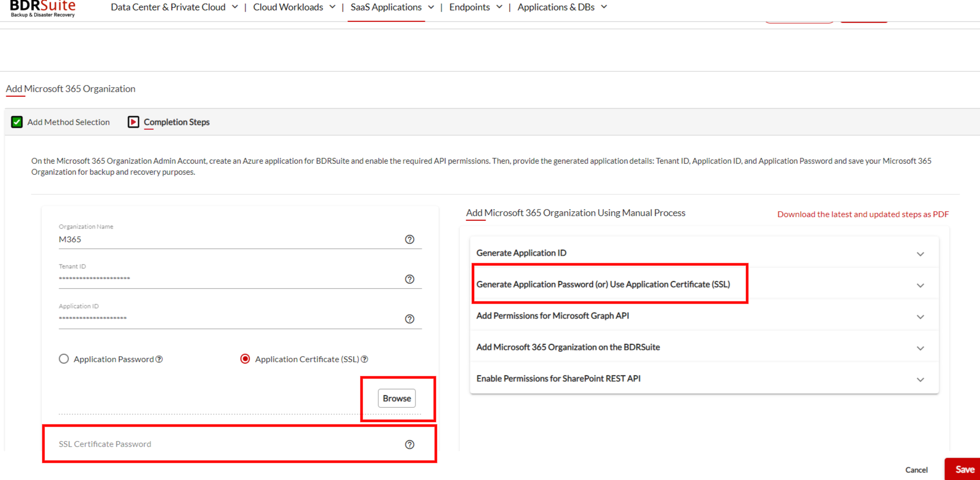Download the latest and updated steps as PDF

click(863, 214)
